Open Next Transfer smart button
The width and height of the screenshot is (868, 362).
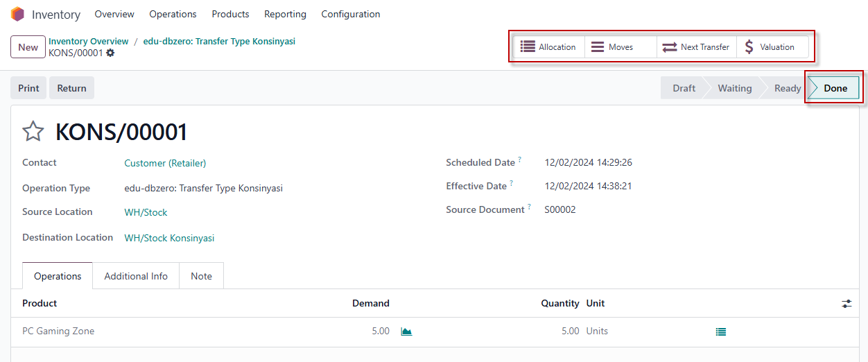pyautogui.click(x=696, y=47)
